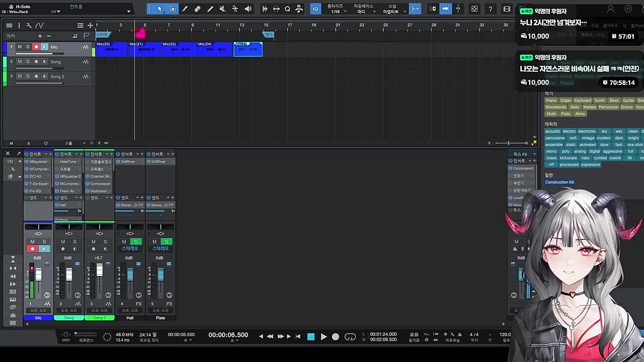Select the Paint pencil tool
The height and width of the screenshot is (362, 644).
pyautogui.click(x=185, y=9)
